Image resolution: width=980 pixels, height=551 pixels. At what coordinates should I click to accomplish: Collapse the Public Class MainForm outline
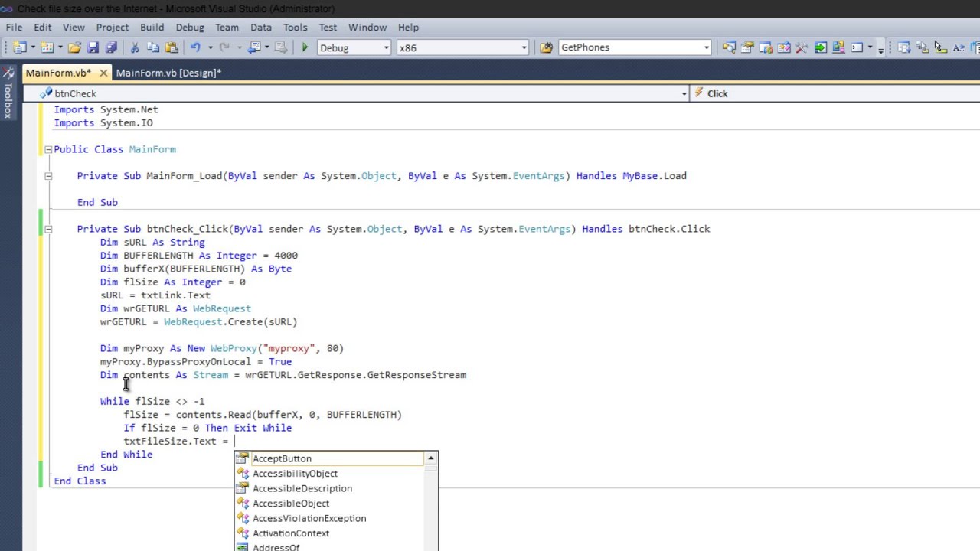pos(48,149)
